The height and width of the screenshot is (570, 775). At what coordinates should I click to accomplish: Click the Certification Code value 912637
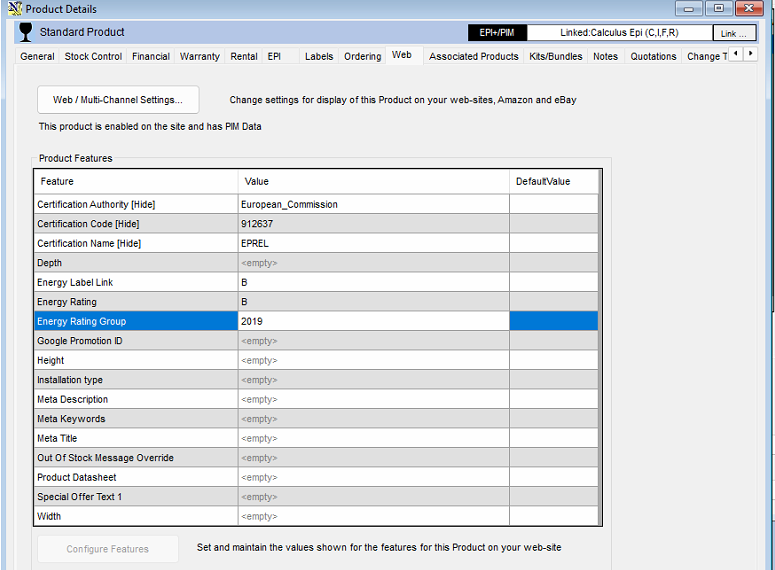tap(372, 224)
